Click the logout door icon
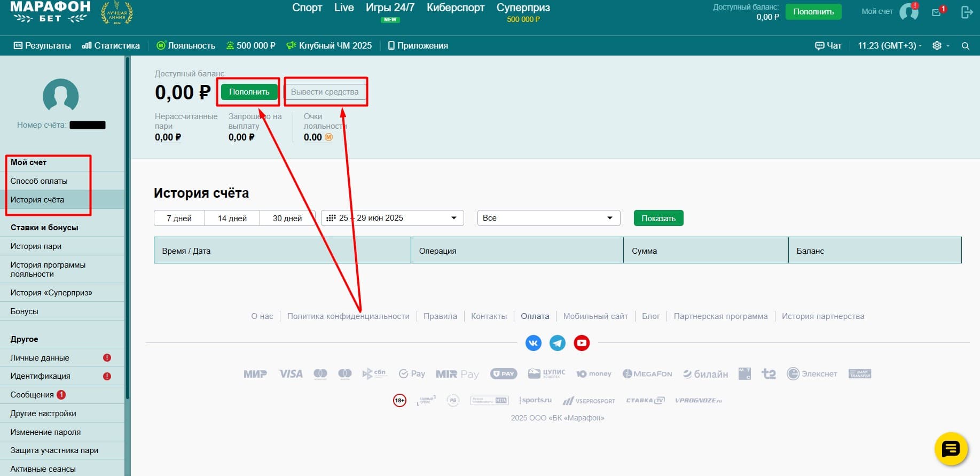The image size is (980, 476). (x=967, y=12)
